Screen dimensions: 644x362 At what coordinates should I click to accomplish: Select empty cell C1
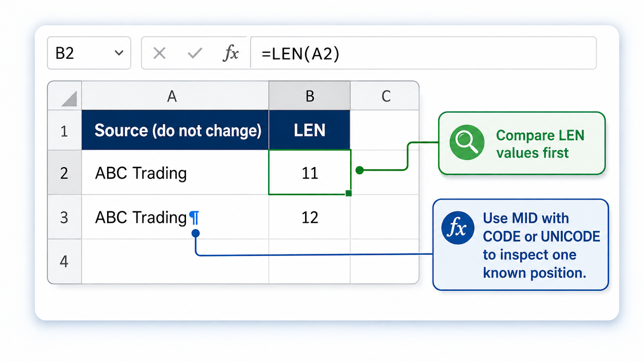pos(384,130)
